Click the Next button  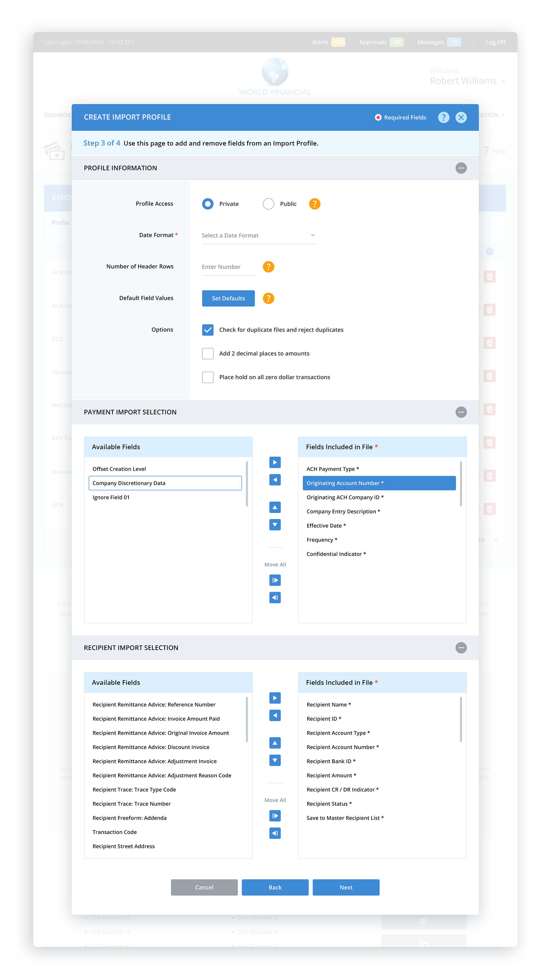click(346, 887)
